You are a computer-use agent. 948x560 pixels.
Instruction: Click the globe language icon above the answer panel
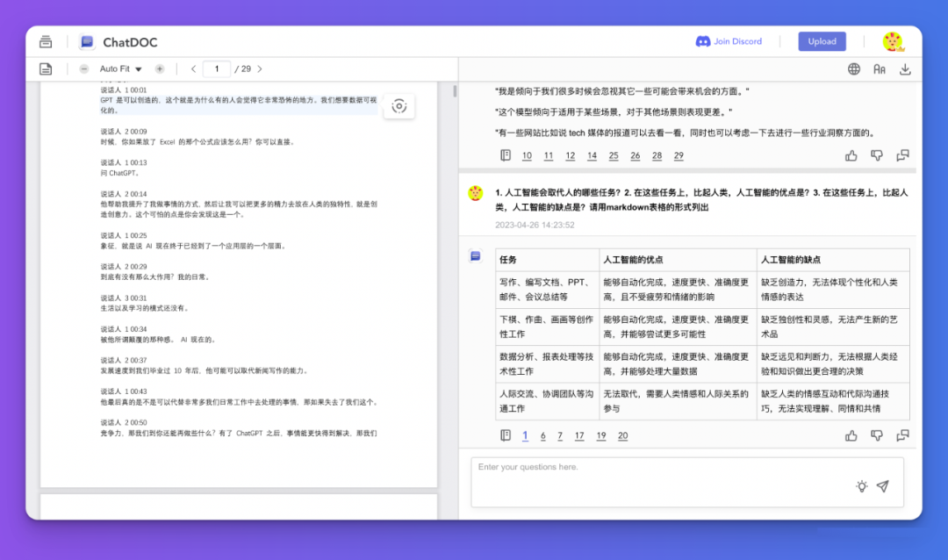pyautogui.click(x=854, y=68)
